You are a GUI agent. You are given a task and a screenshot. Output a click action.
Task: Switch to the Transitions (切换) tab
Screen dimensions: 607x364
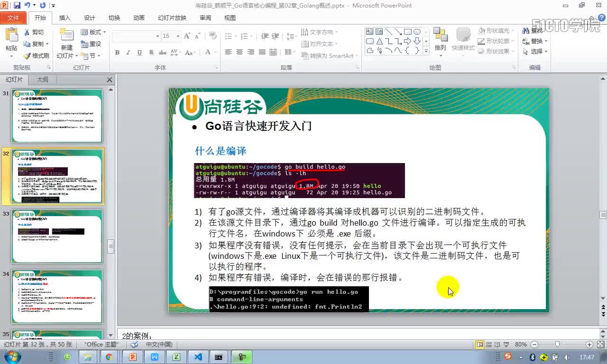114,18
